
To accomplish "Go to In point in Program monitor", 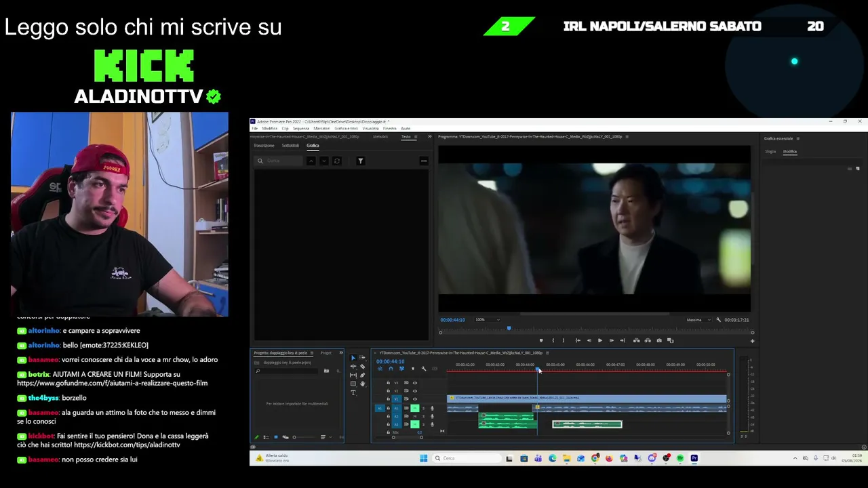I will point(577,340).
